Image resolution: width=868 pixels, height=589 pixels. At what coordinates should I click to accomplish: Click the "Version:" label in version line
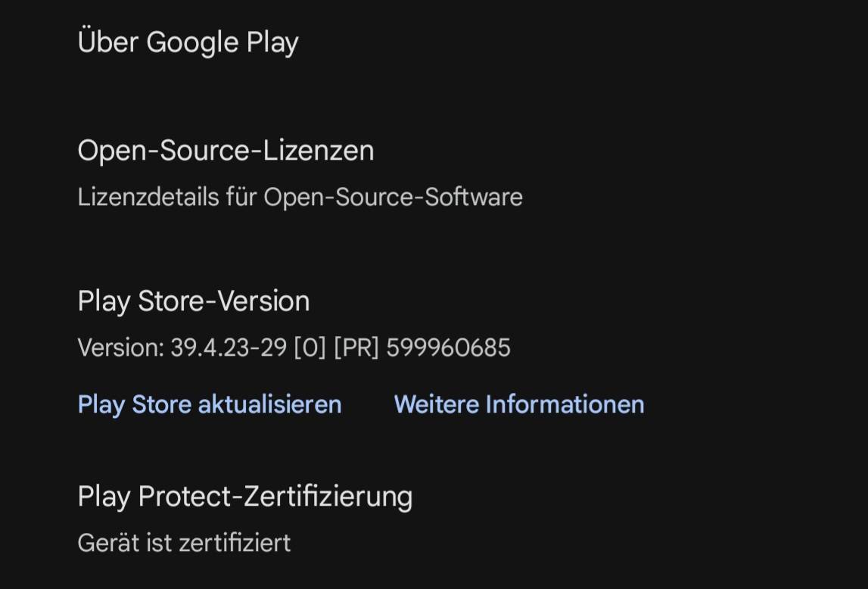(x=120, y=348)
